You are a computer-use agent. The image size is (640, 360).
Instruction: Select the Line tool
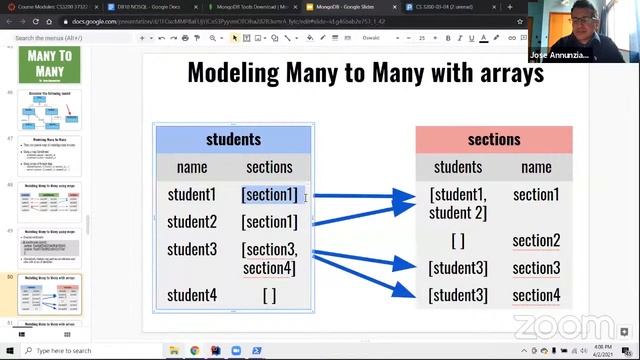(287, 38)
